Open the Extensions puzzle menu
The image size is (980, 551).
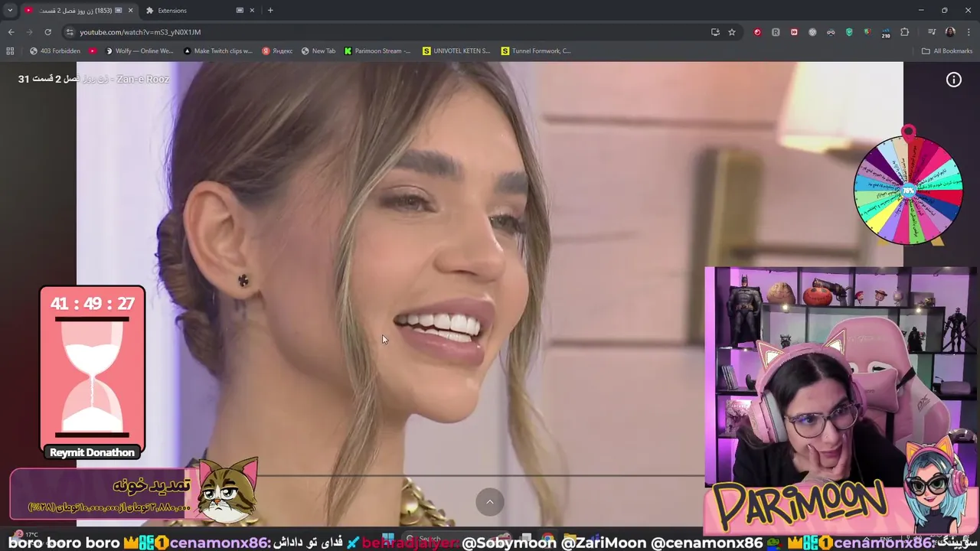point(904,32)
